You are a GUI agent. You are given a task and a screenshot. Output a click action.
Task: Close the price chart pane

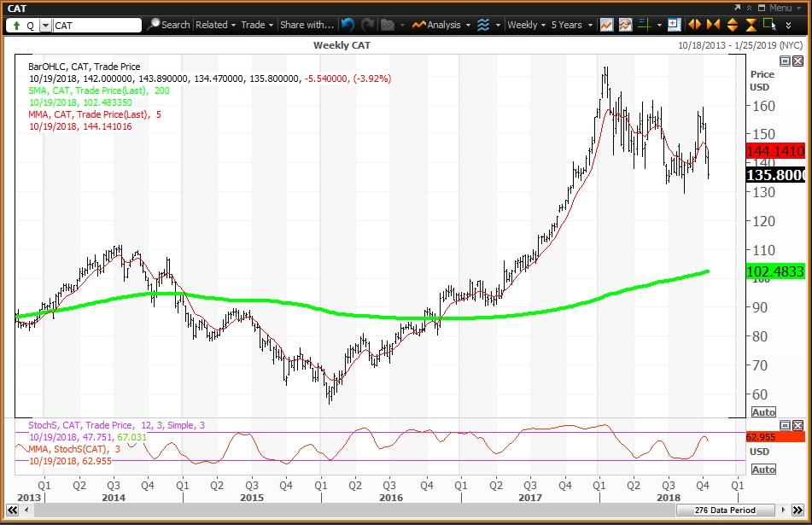pos(797,61)
